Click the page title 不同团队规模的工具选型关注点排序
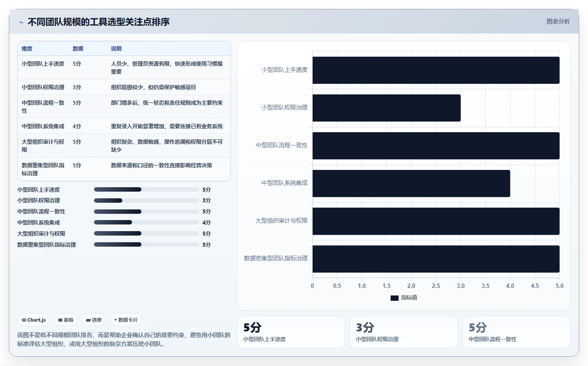 click(x=98, y=22)
